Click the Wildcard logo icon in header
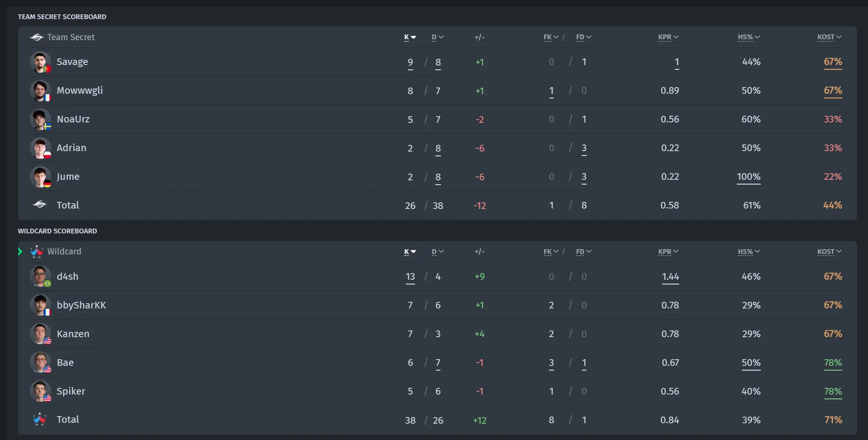 (x=36, y=252)
